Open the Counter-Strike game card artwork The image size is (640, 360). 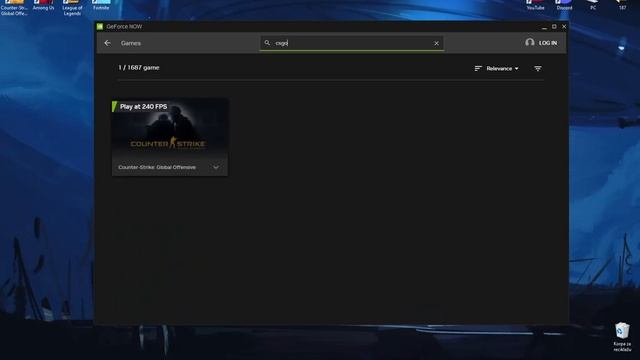(170, 129)
